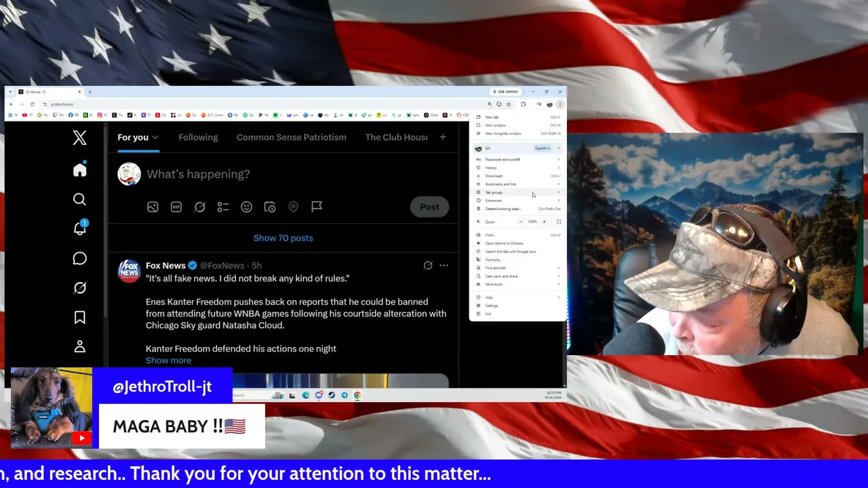Expand the Bill signed-in profile row
This screenshot has height=488, width=868.
click(517, 148)
